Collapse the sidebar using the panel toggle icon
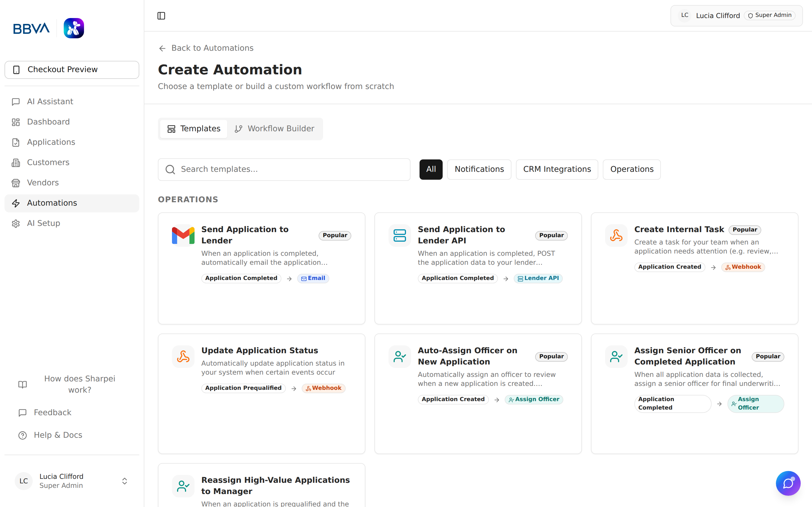This screenshot has width=812, height=507. (161, 15)
